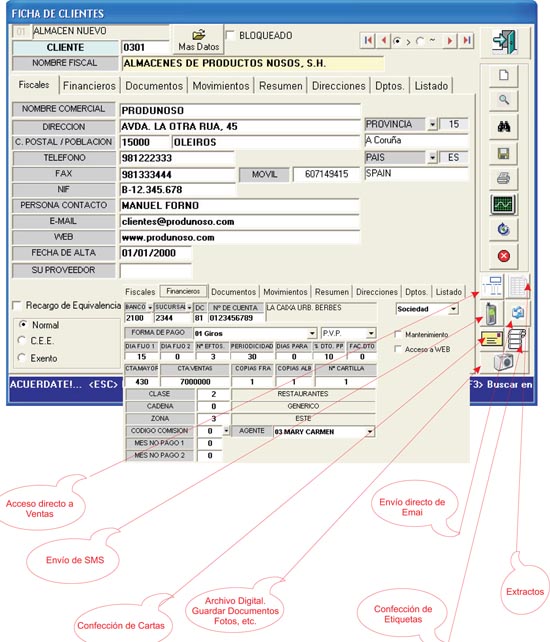
Task: Go to previous client record
Action: pos(383,41)
